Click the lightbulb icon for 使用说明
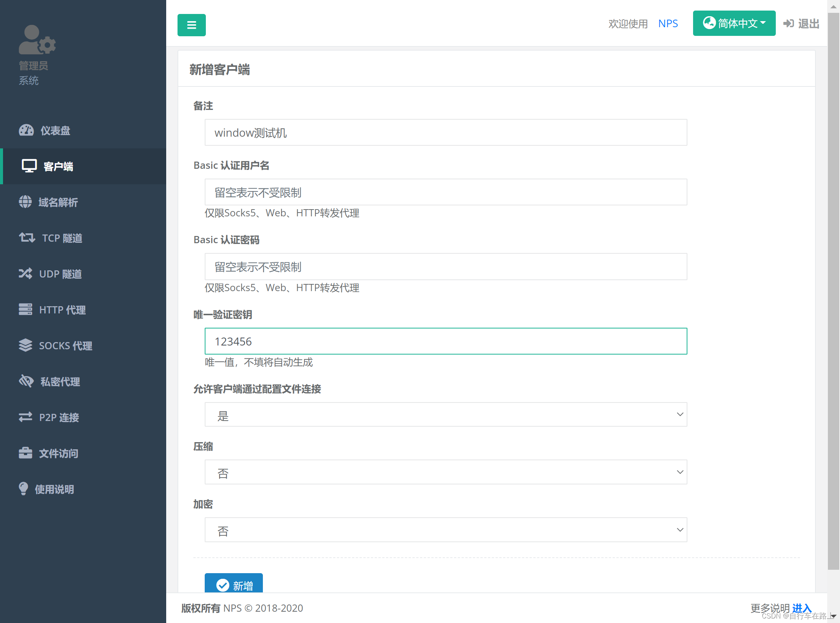Screen dimensions: 840x623 [x=23, y=489]
